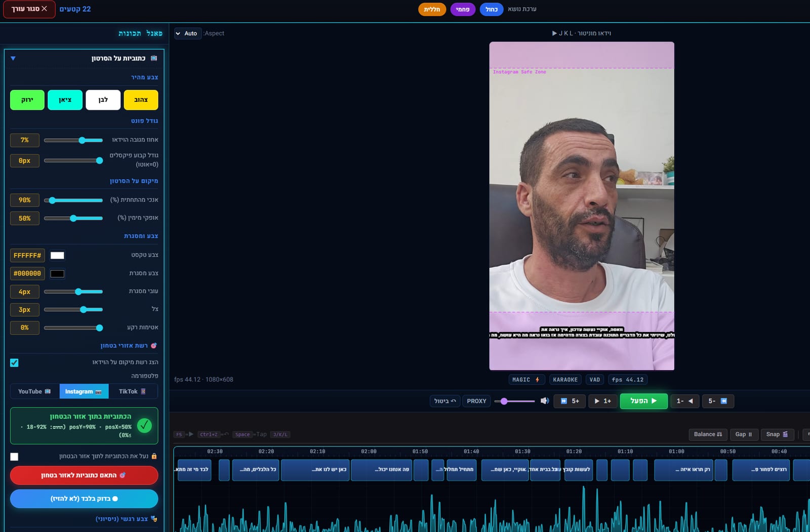Click blue בדוק בלבד button
Viewport: 810px width, 532px height.
click(x=84, y=499)
